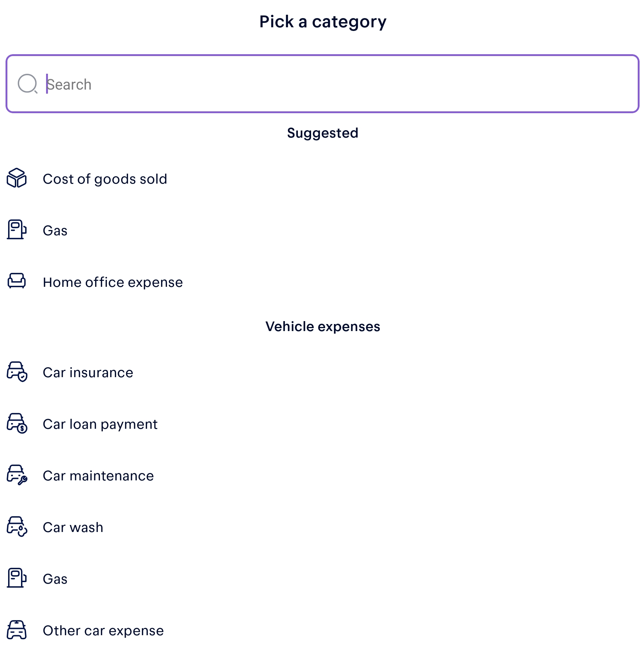This screenshot has height=647, width=644.
Task: Click the car water-drop wash icon
Action: [17, 526]
